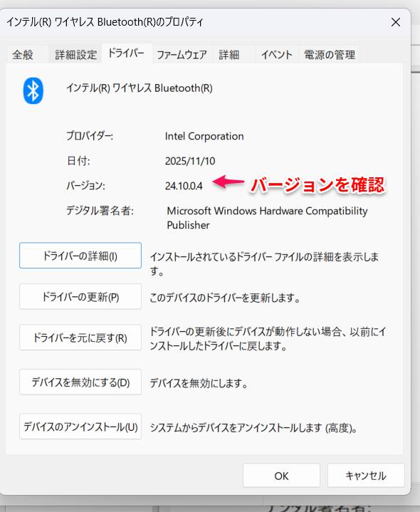The height and width of the screenshot is (512, 420).
Task: Click the Bluetooth device icon
Action: [33, 90]
